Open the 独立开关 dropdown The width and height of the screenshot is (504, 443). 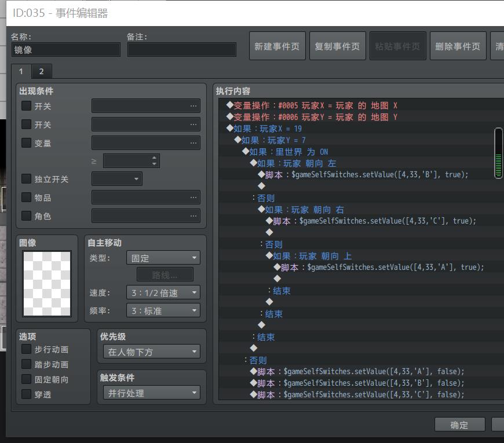click(117, 179)
